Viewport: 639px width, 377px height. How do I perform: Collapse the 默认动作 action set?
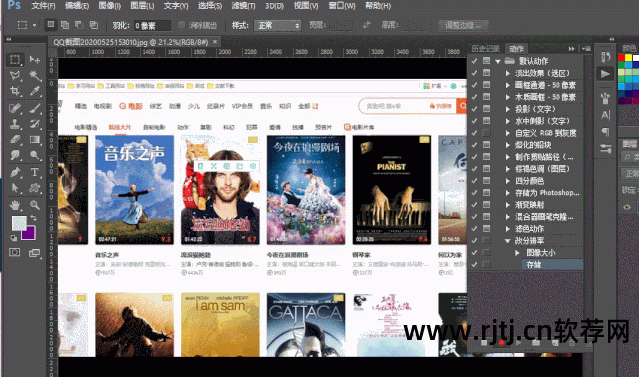[498, 61]
